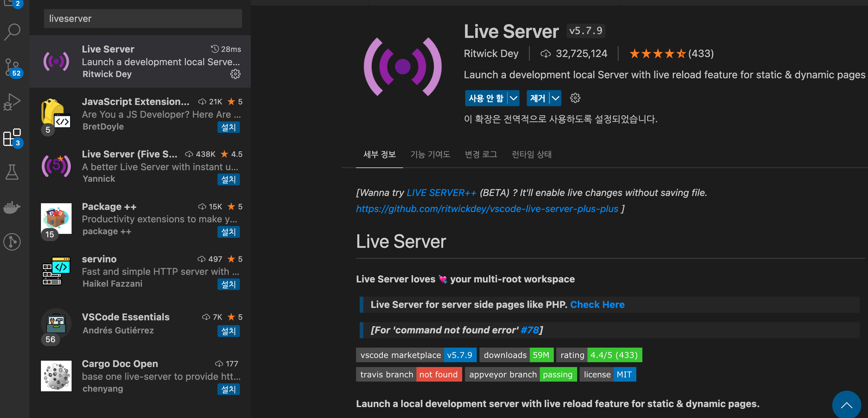This screenshot has width=868, height=418.
Task: Expand the 제거 dropdown arrow
Action: click(555, 98)
